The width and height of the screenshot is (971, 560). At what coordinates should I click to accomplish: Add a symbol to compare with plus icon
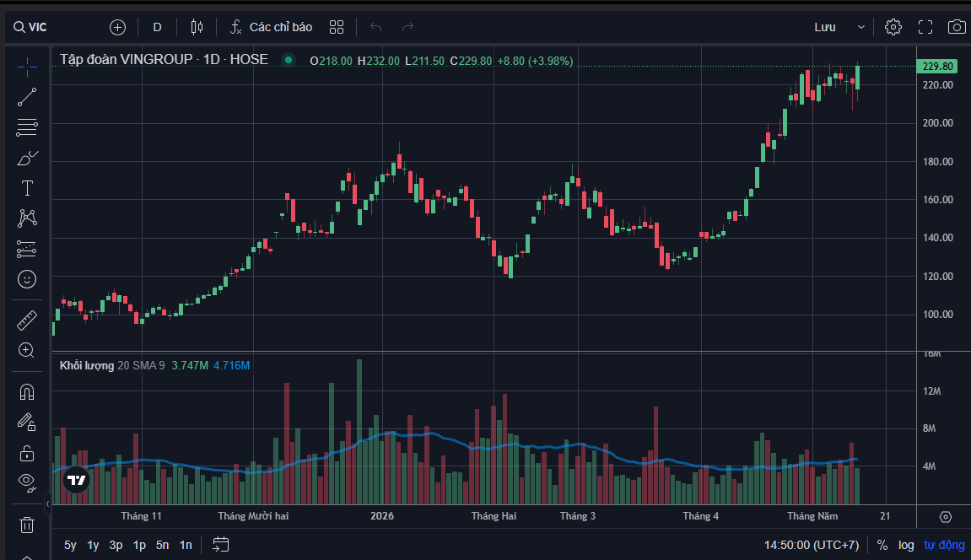coord(117,27)
